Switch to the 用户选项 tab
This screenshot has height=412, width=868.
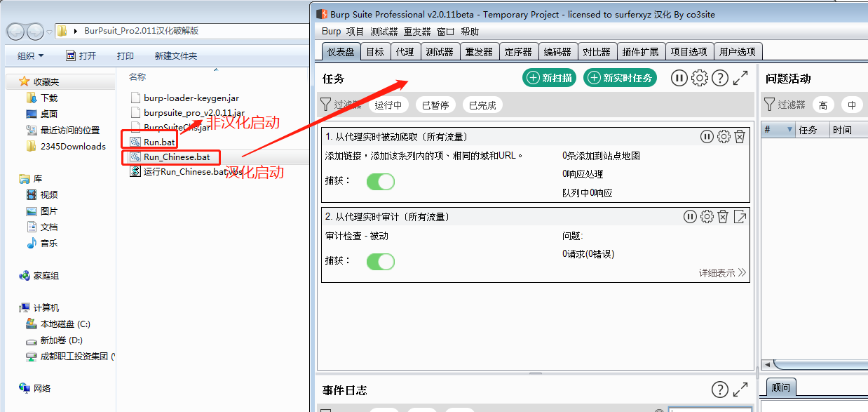[x=738, y=52]
